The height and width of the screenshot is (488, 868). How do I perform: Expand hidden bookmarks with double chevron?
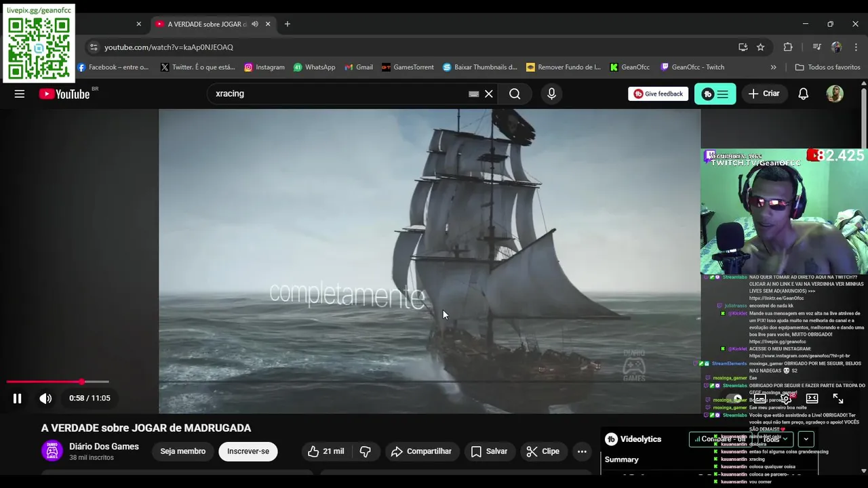(774, 67)
